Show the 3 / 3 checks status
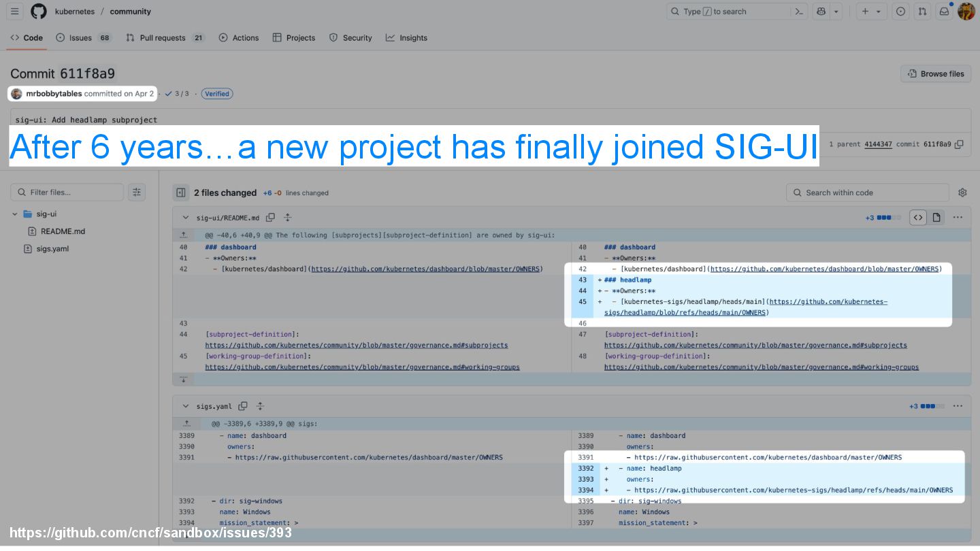 tap(177, 94)
